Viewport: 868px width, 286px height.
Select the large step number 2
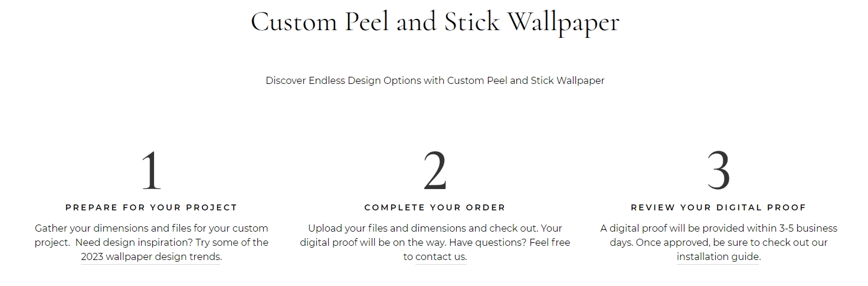click(x=435, y=171)
